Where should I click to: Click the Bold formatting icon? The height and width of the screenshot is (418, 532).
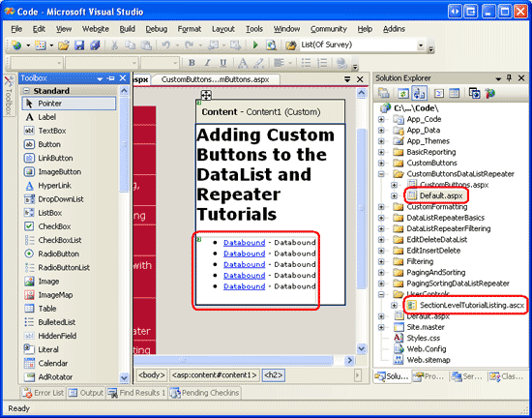tap(192, 63)
